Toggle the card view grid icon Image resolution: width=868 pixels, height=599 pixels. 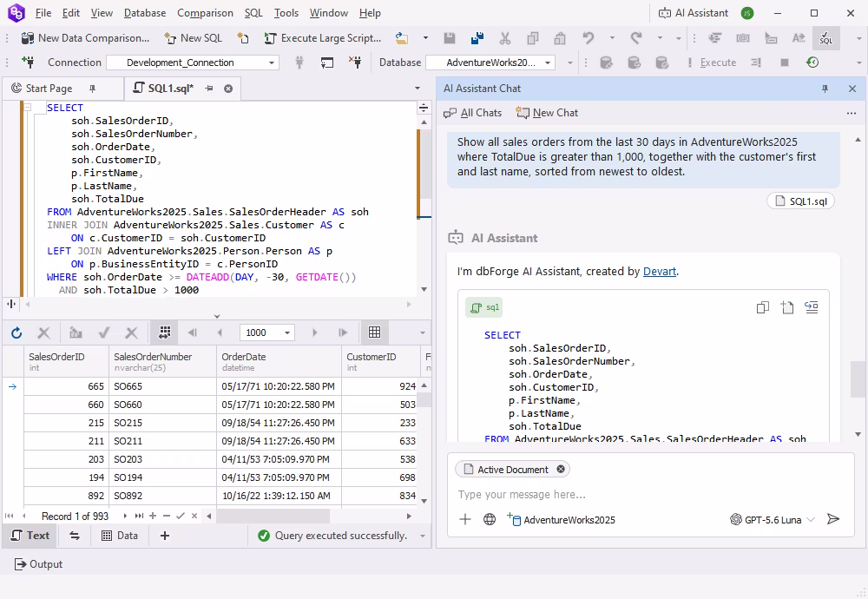(x=164, y=332)
